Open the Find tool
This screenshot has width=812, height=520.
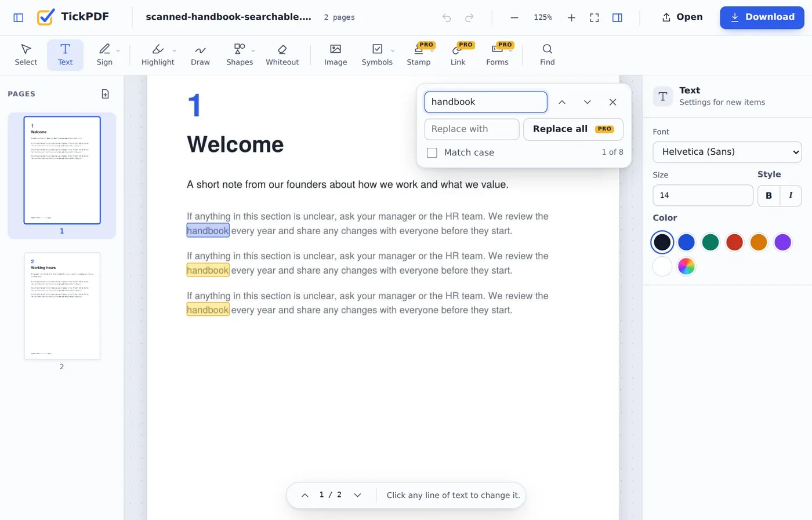point(547,55)
